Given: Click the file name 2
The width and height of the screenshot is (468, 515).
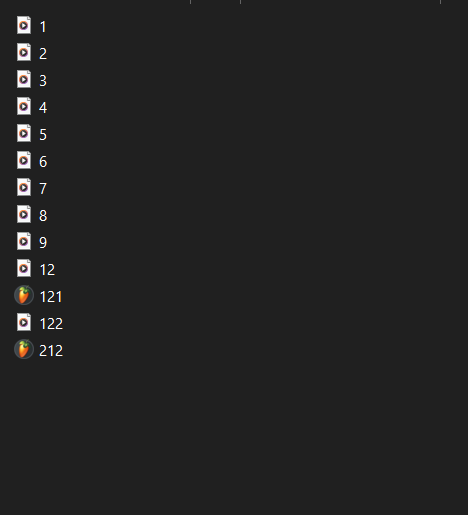Looking at the screenshot, I should (x=43, y=54).
